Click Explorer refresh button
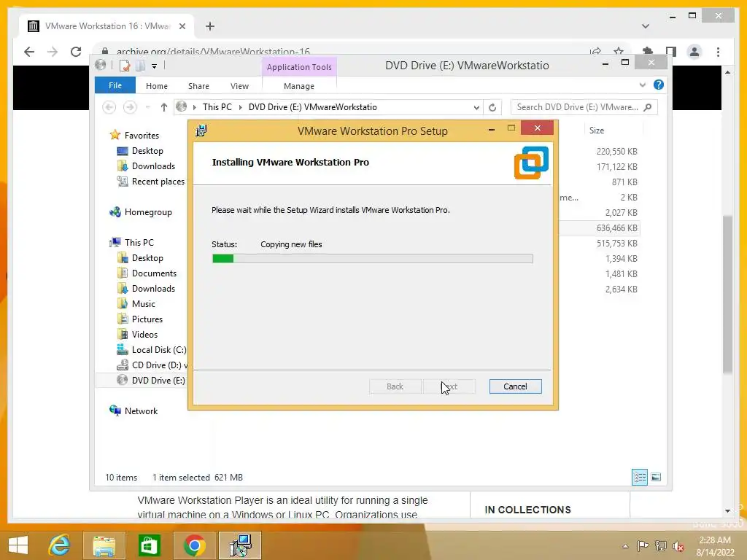The height and width of the screenshot is (560, 747). [x=492, y=107]
